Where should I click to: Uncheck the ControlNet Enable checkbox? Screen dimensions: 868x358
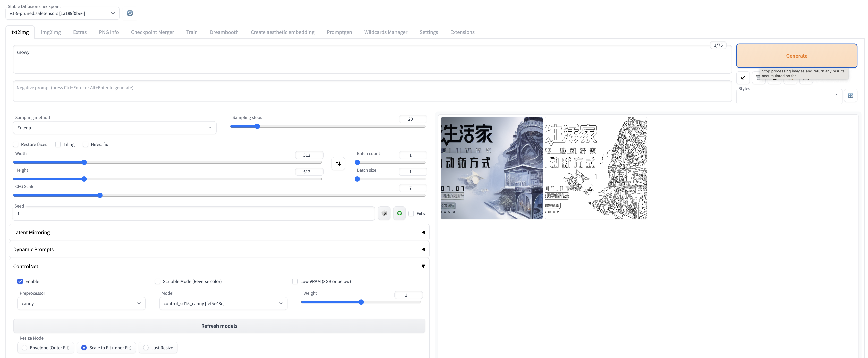(20, 282)
